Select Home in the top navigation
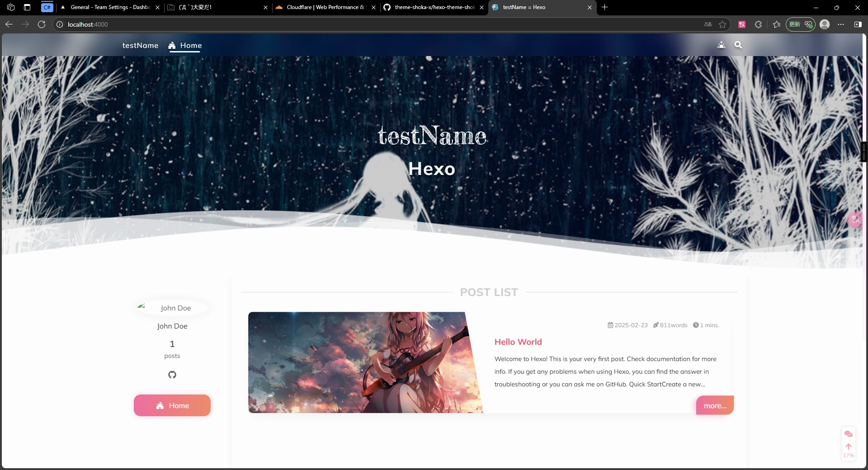868x470 pixels. 185,45
